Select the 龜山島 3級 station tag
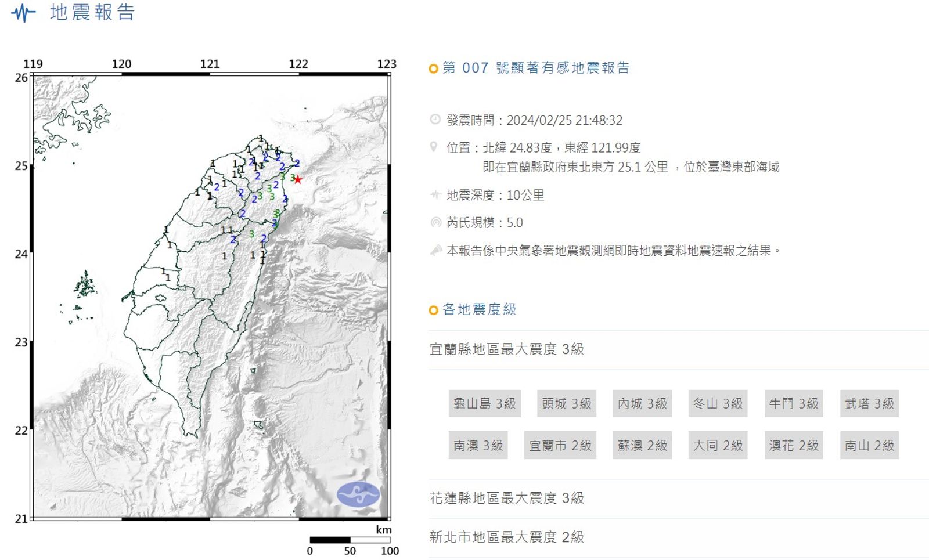 [484, 403]
